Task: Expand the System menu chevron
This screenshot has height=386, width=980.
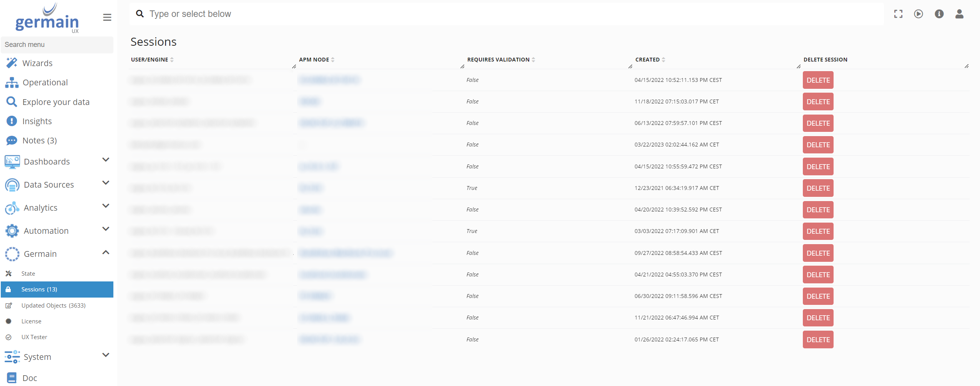Action: 106,355
